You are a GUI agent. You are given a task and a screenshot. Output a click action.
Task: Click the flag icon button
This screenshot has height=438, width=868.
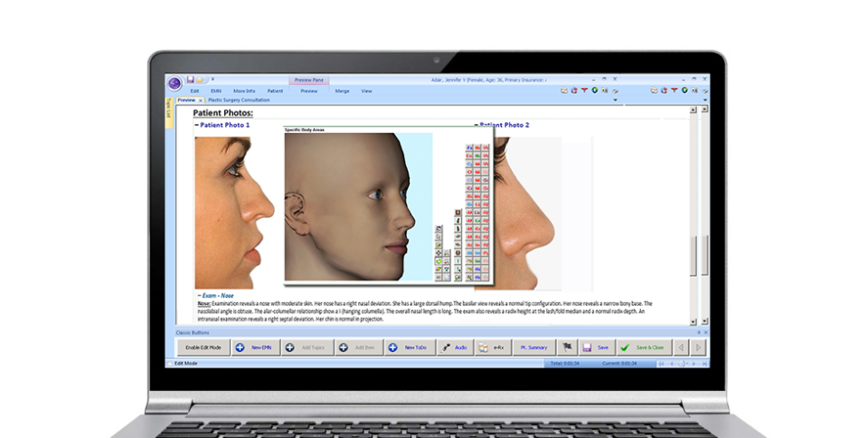pyautogui.click(x=567, y=347)
